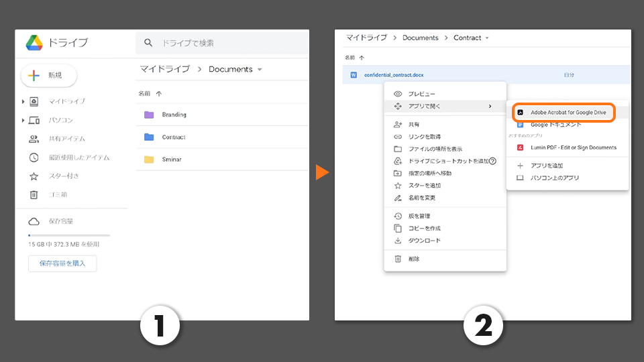Click the New button with plus sign
Image resolution: width=644 pixels, height=362 pixels.
pos(49,76)
